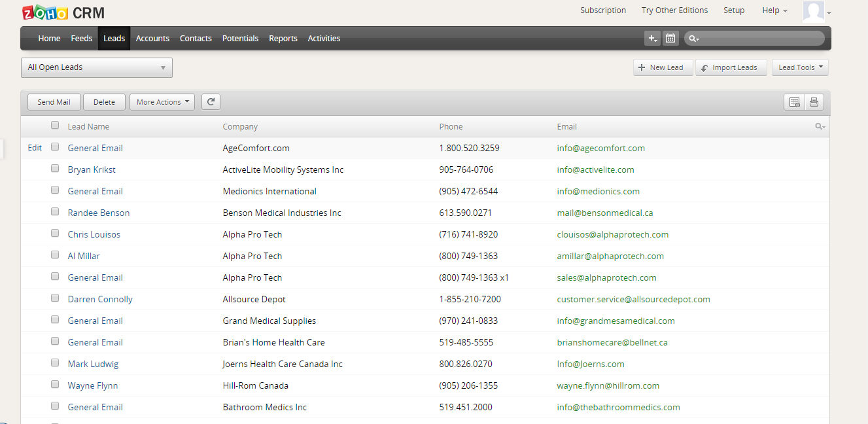Open the Subscription link

tap(603, 10)
